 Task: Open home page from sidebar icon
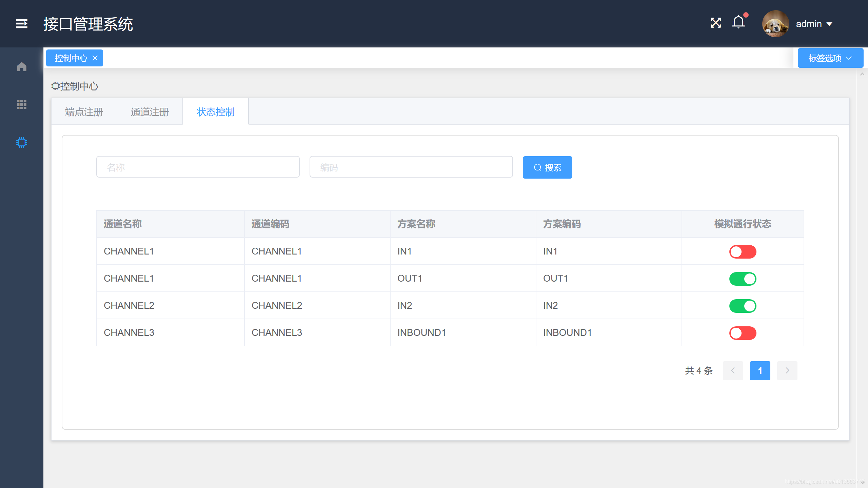(x=22, y=67)
